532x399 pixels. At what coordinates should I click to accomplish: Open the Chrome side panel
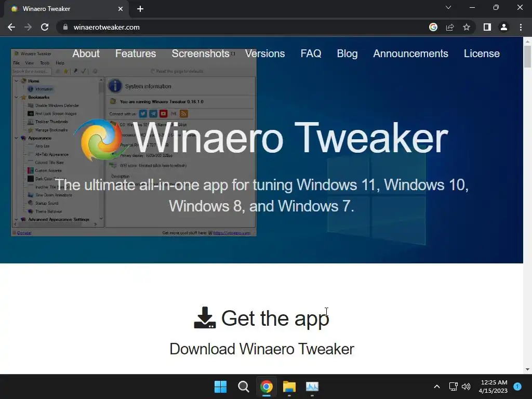487,27
